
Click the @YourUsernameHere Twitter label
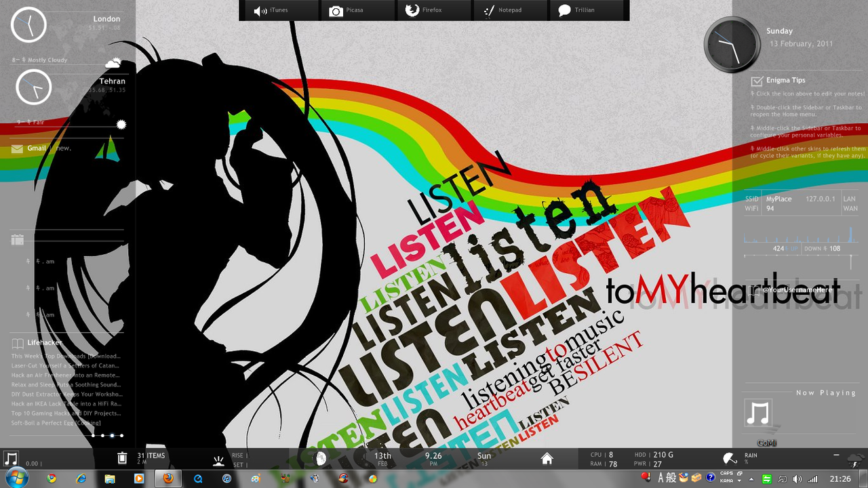coord(797,290)
